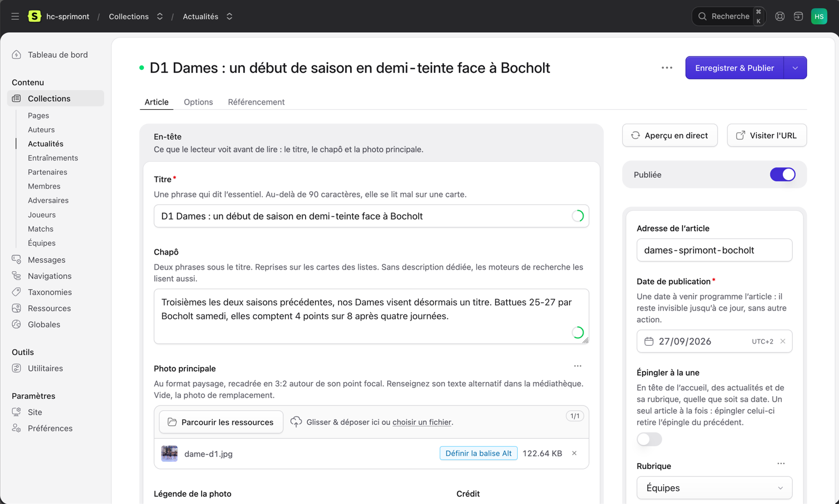The width and height of the screenshot is (839, 504).
Task: Open the Rubrique Équipes dropdown
Action: point(714,488)
